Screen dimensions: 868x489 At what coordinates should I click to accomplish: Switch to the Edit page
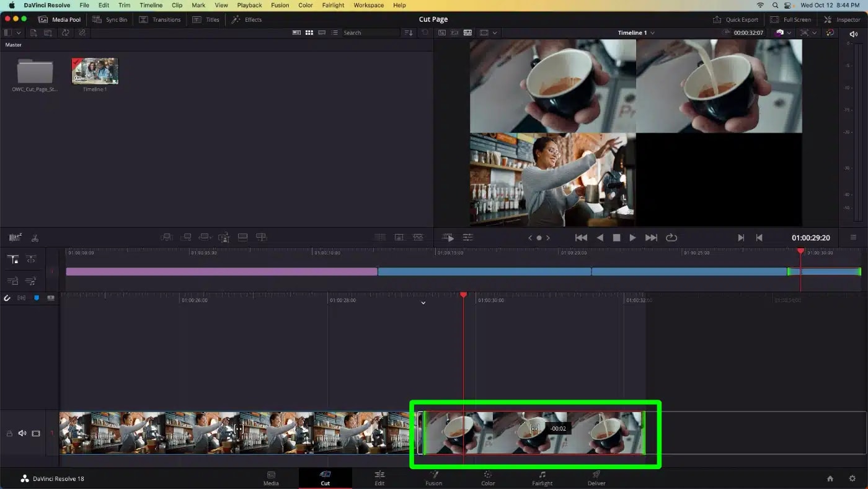point(379,478)
